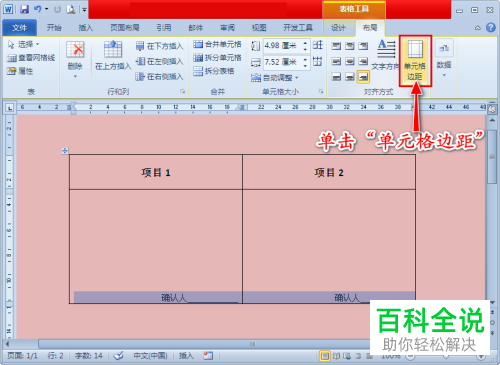Click the row height field 4.98 厘米
Image resolution: width=500 pixels, height=365 pixels.
pos(283,45)
